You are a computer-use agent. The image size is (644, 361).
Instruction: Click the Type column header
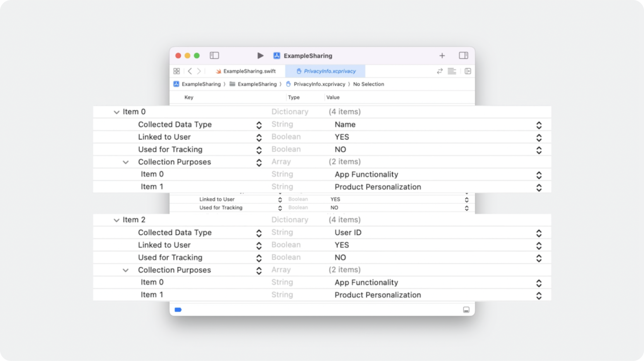click(x=294, y=97)
